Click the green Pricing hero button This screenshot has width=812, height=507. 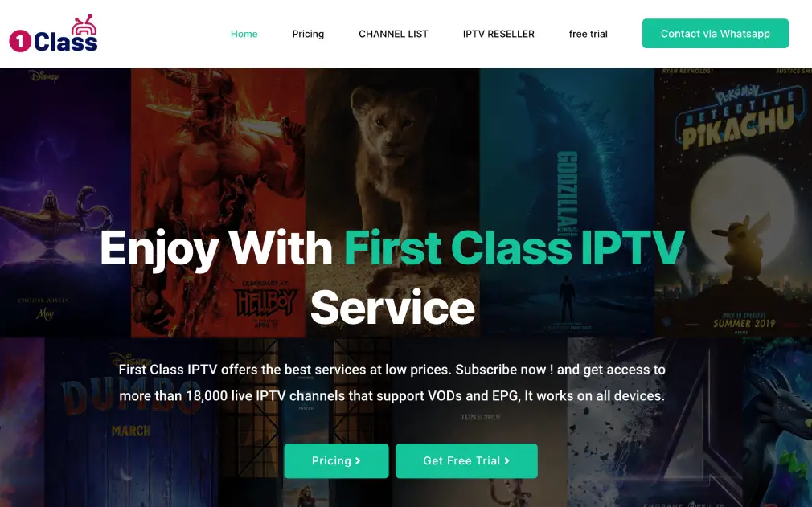[x=336, y=460]
